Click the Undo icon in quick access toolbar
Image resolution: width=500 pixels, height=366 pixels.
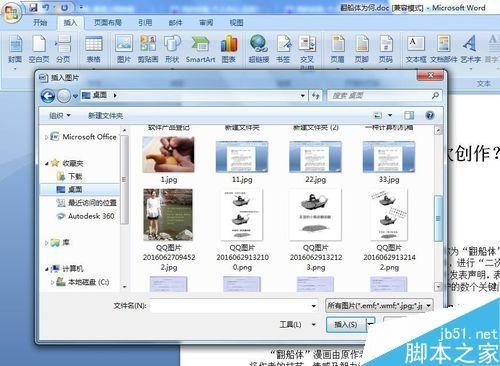coord(46,7)
